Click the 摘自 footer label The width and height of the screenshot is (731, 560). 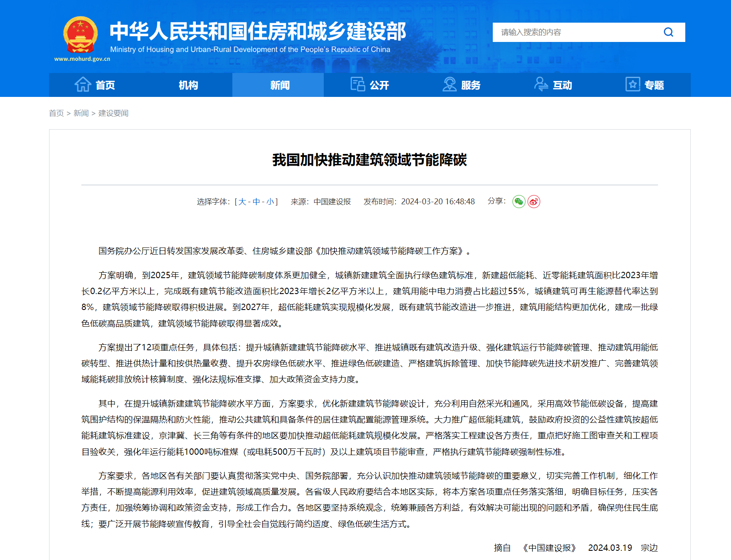[502, 548]
